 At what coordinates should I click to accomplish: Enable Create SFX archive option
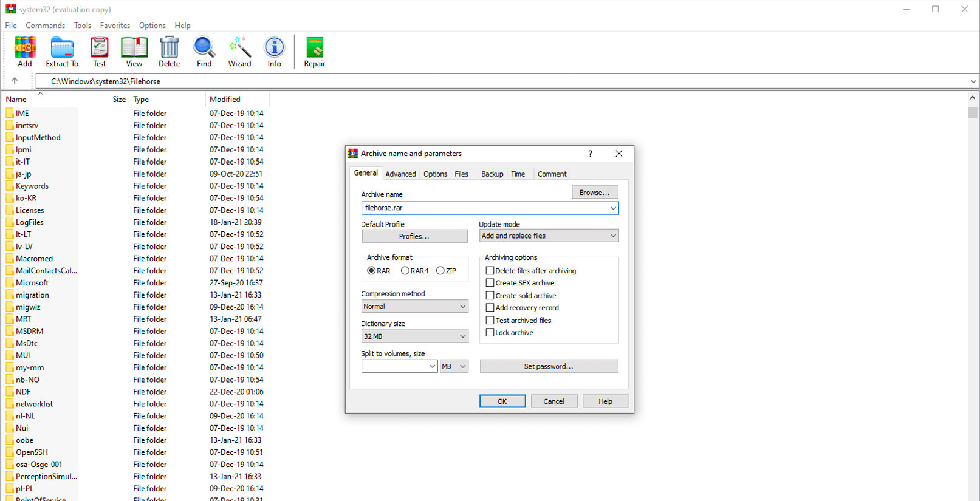pos(490,283)
